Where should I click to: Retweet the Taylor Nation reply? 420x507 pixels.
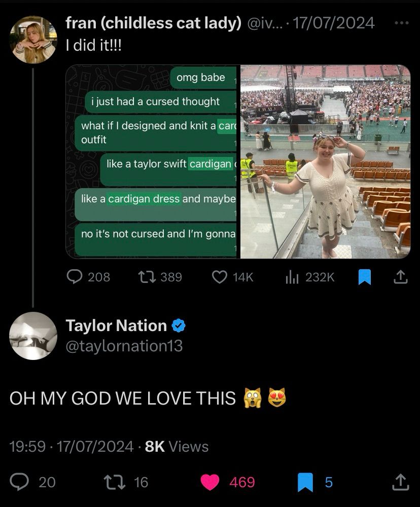(x=111, y=482)
